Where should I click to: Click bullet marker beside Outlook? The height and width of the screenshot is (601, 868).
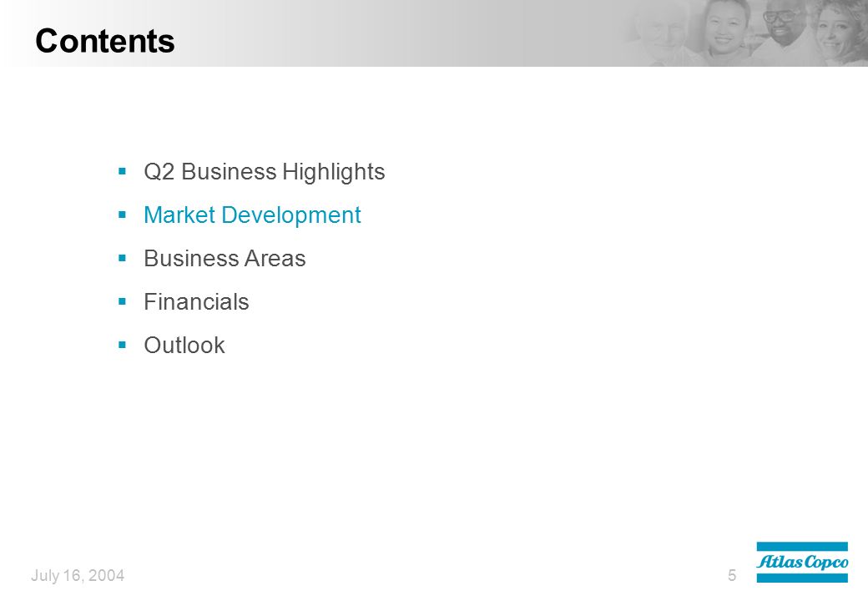(123, 345)
